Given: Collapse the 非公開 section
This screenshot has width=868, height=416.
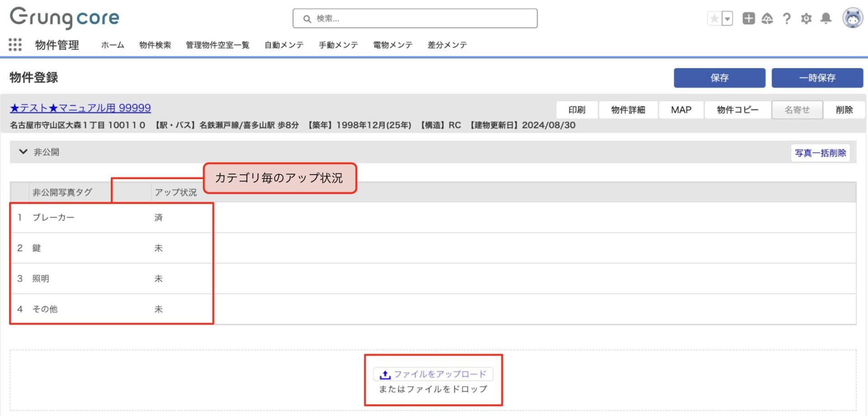Looking at the screenshot, I should 23,152.
